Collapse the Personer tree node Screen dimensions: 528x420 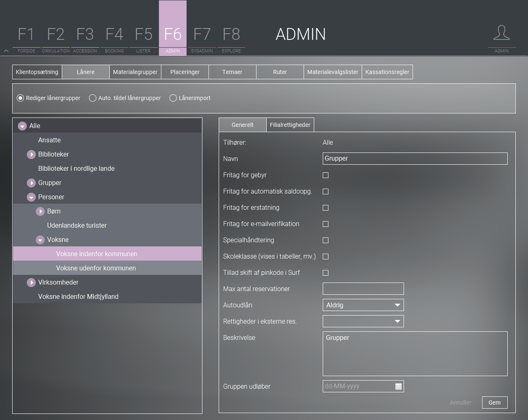click(31, 197)
